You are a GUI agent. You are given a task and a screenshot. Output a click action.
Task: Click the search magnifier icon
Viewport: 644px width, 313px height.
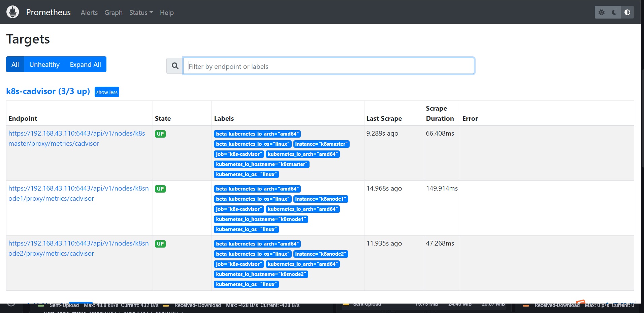click(x=175, y=66)
